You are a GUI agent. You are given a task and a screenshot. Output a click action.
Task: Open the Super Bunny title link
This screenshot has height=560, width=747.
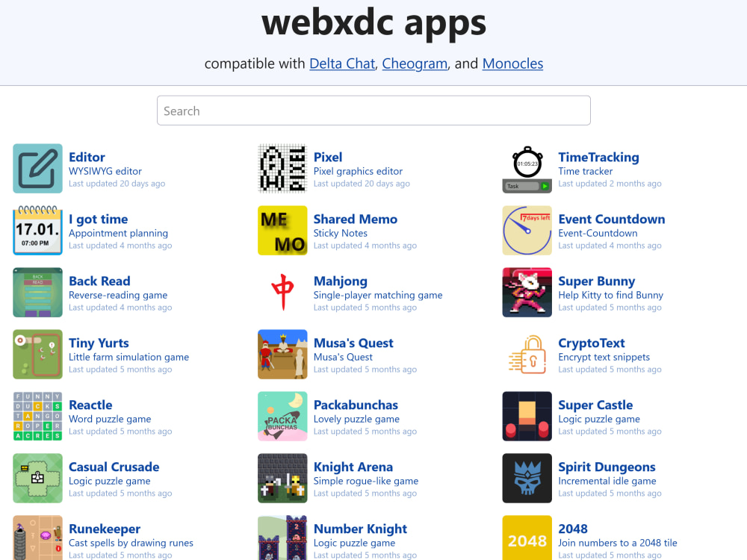pos(596,281)
